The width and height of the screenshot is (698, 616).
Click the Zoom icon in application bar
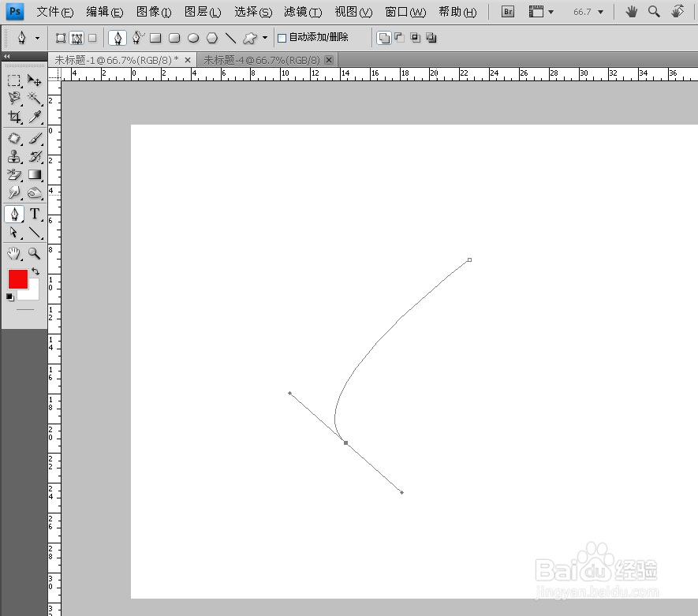point(654,12)
